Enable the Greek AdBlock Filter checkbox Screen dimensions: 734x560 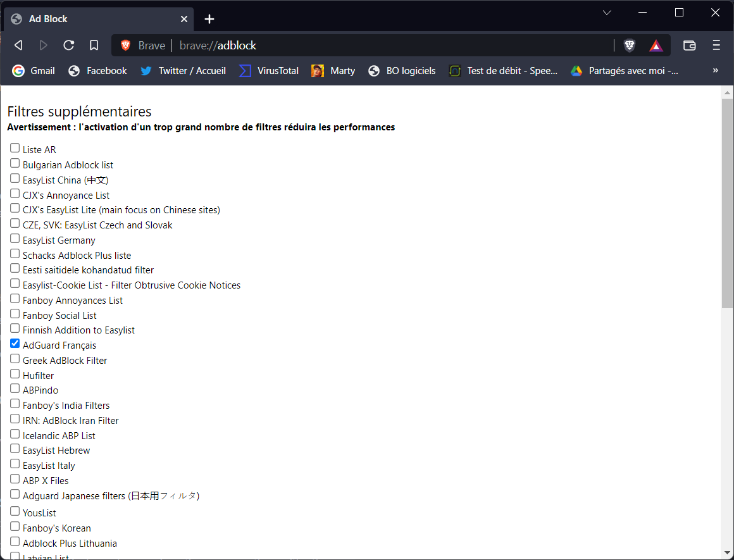[15, 359]
